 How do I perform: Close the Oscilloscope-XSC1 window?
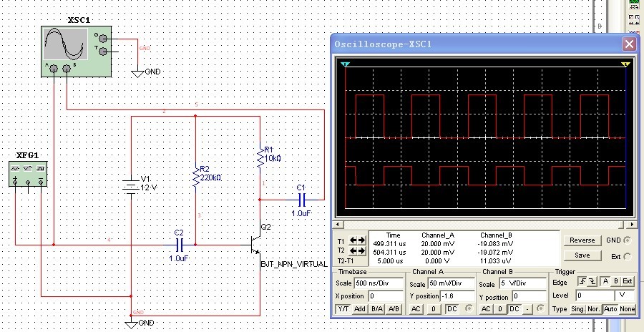click(x=628, y=44)
